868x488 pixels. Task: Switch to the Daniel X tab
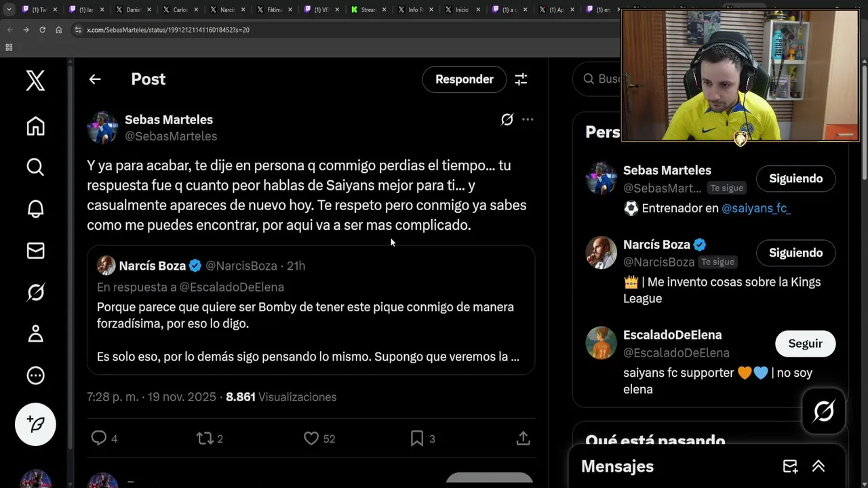click(x=133, y=9)
